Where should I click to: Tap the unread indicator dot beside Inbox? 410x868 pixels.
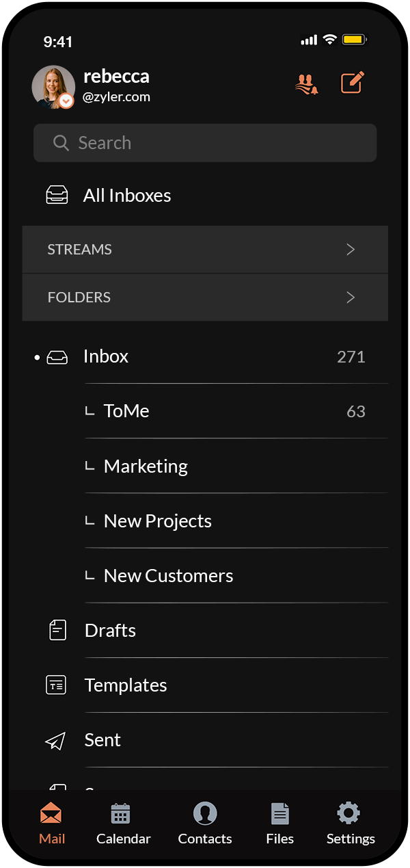36,356
